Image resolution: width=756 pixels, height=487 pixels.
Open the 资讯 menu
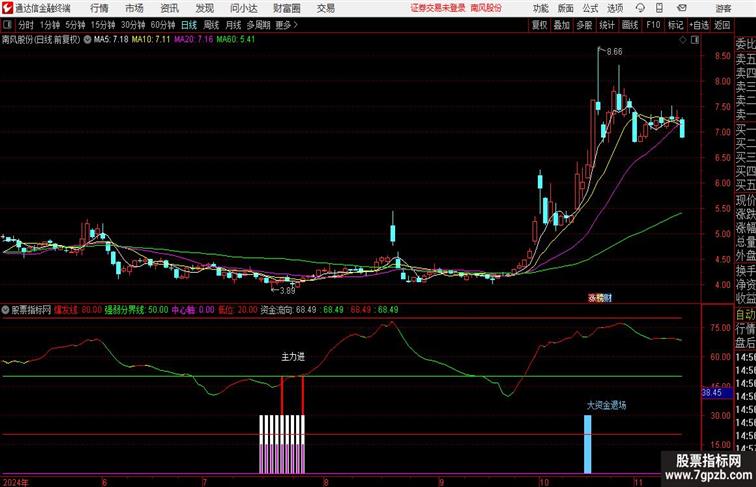tap(169, 8)
